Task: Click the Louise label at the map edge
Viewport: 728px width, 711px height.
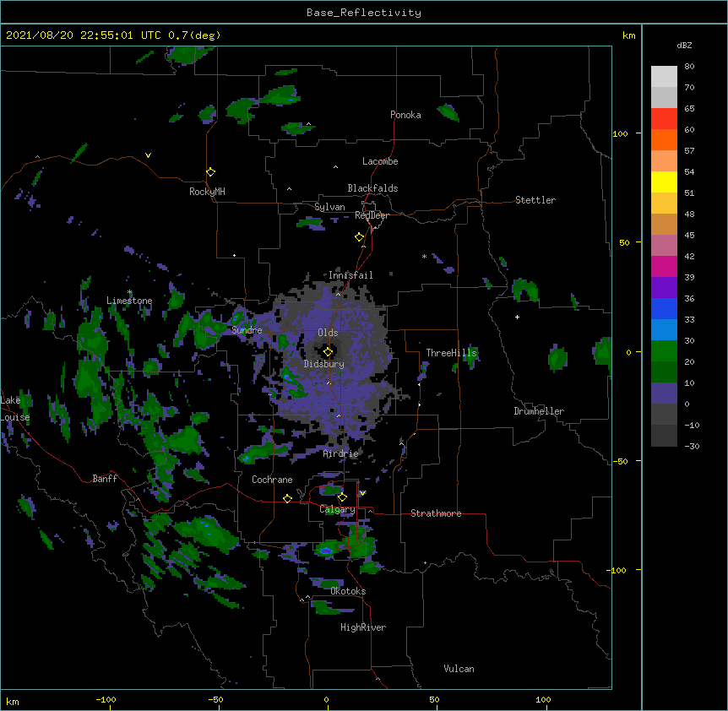Action: [15, 417]
